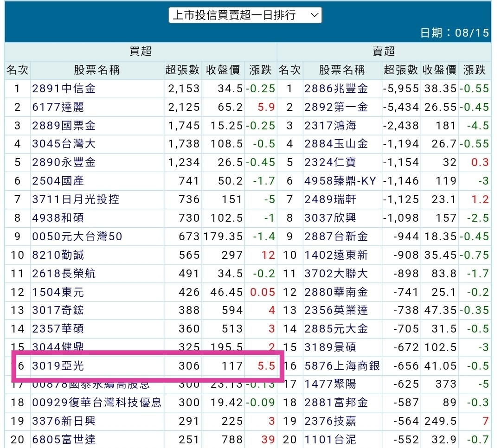Open the 3045台灣大 stock link
Screen dimensions: 501x448
click(x=64, y=144)
